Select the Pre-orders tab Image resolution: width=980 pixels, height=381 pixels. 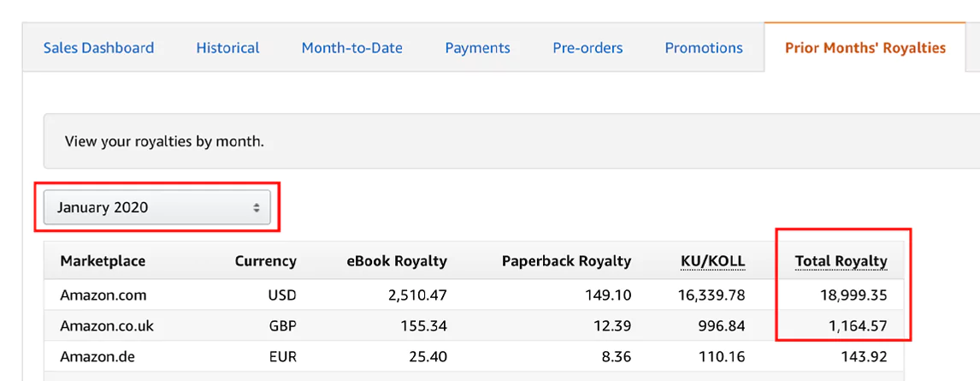click(x=587, y=48)
